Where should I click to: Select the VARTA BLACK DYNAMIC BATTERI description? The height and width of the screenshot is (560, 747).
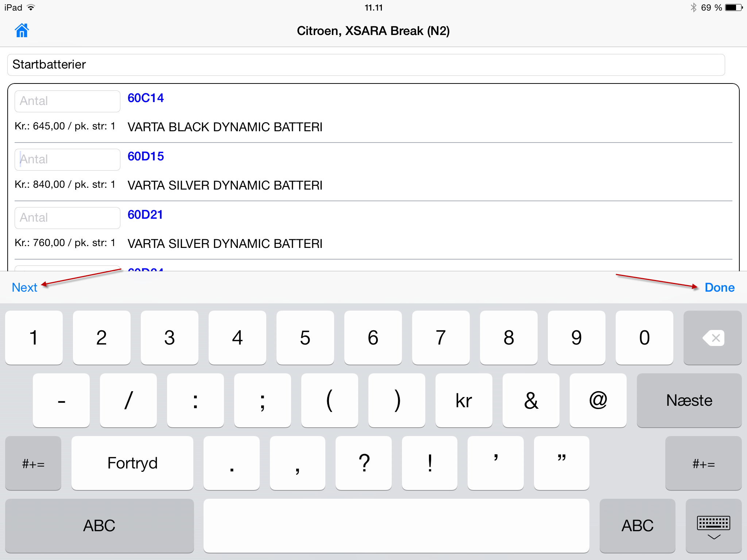click(x=225, y=127)
